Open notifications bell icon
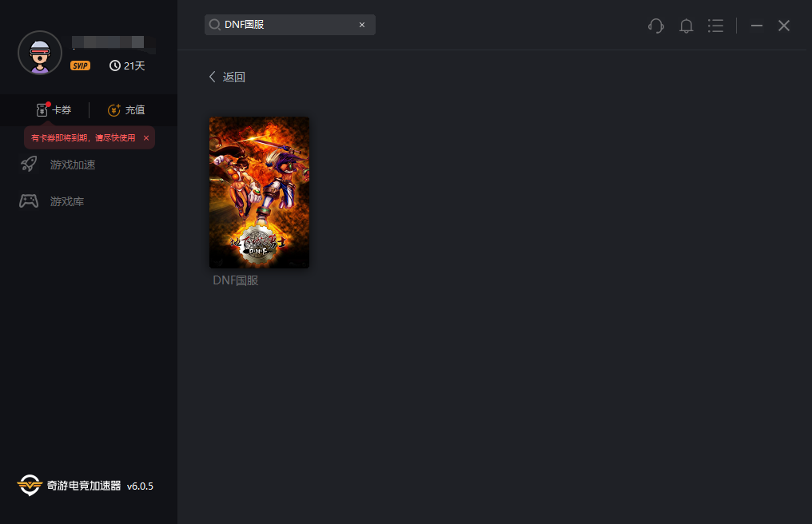Image resolution: width=812 pixels, height=524 pixels. click(x=687, y=26)
